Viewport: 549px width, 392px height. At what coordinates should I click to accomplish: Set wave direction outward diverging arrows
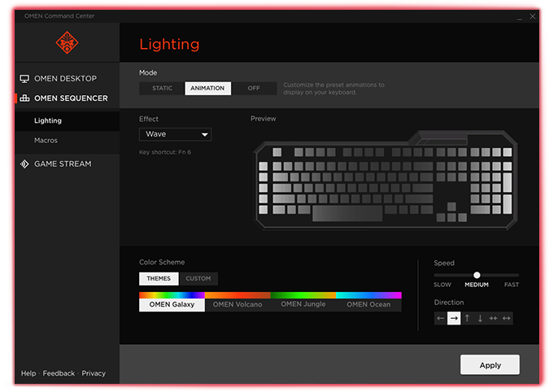click(506, 318)
